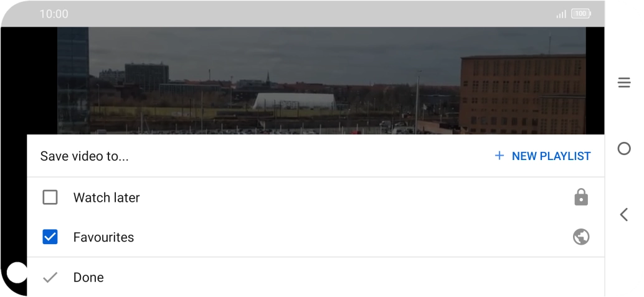Select the Favourites playlist label

103,237
